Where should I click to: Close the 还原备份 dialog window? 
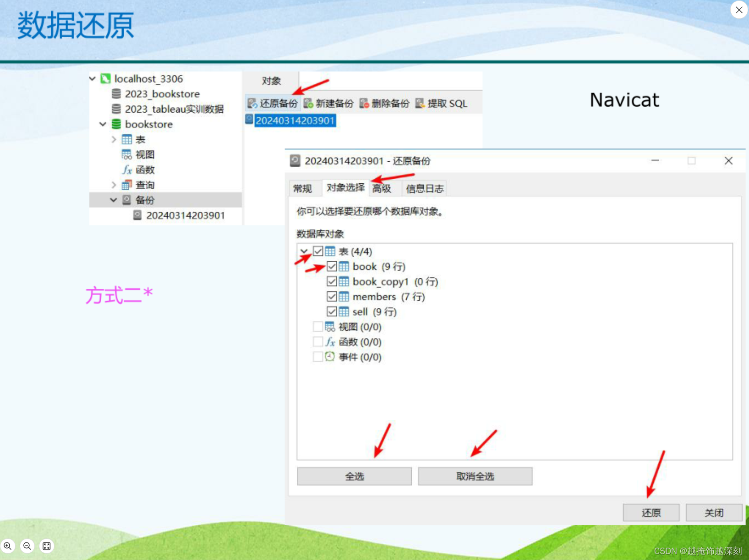pyautogui.click(x=728, y=161)
